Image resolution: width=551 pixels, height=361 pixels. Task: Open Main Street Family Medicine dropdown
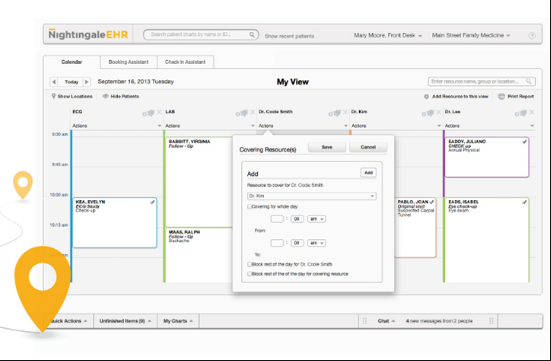[471, 36]
